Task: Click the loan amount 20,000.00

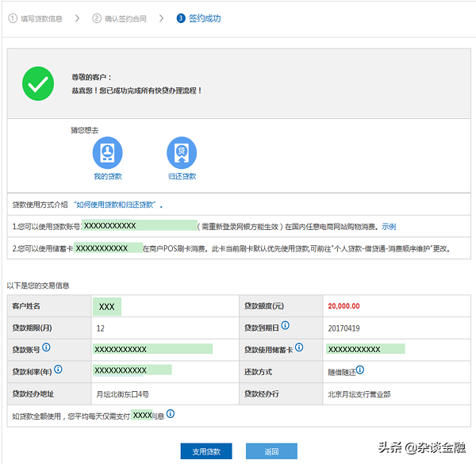Action: [x=344, y=306]
